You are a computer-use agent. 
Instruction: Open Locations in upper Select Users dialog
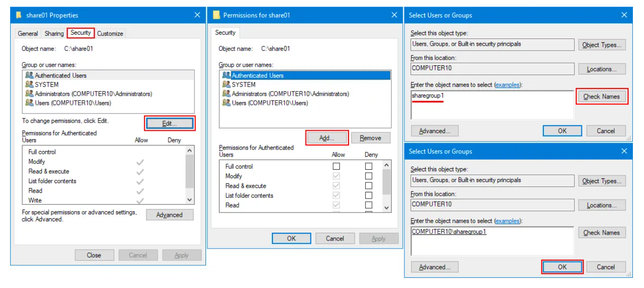tap(602, 69)
